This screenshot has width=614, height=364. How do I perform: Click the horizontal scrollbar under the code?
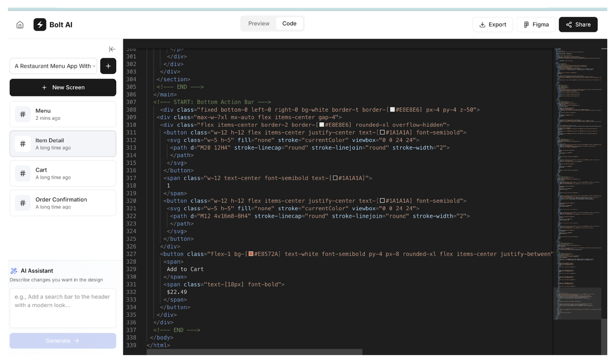(x=254, y=352)
